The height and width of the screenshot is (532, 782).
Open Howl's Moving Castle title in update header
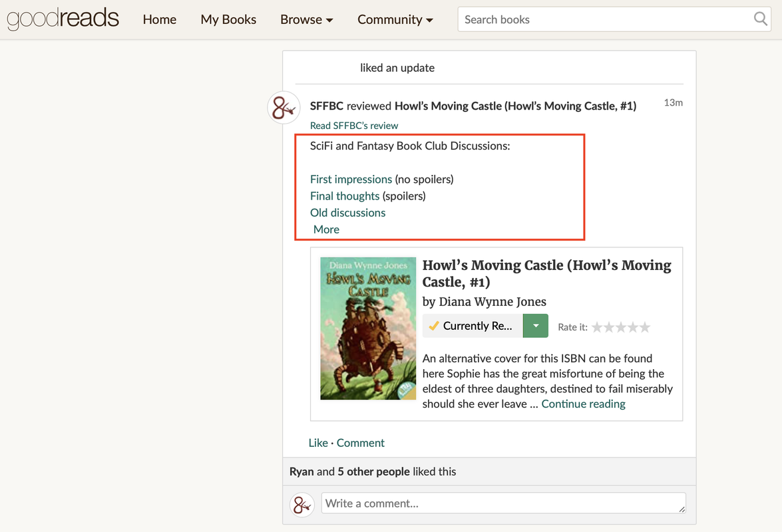click(515, 106)
